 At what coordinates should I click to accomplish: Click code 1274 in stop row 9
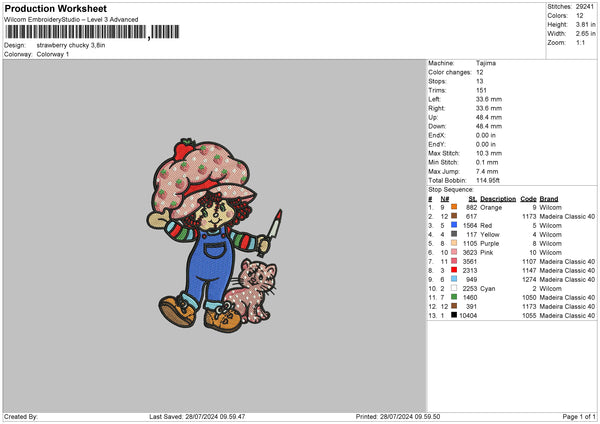click(529, 280)
